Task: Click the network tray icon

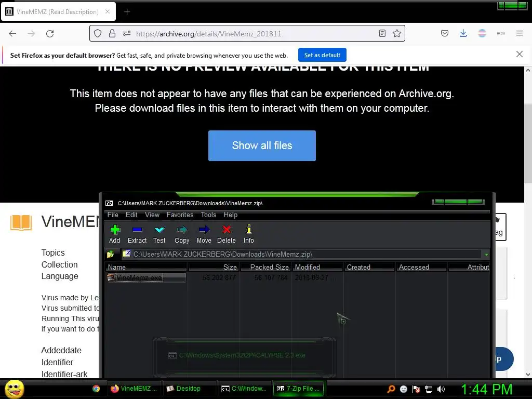Action: [x=429, y=389]
